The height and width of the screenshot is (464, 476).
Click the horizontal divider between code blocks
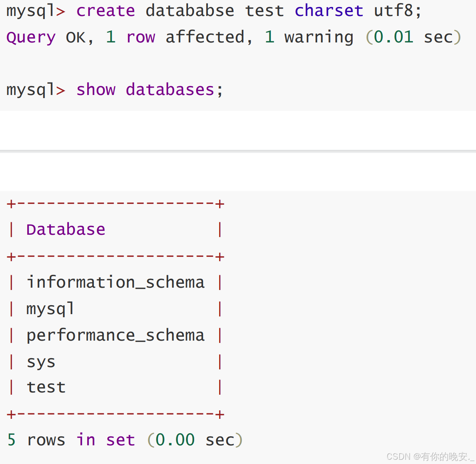pos(238,151)
